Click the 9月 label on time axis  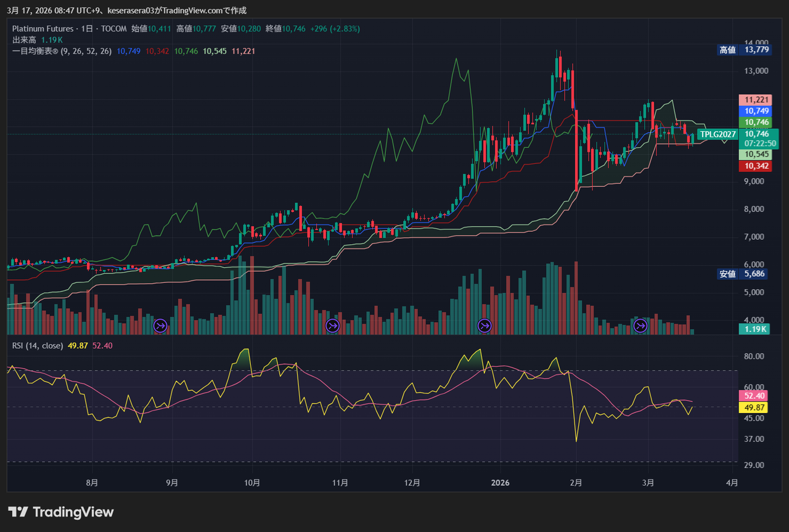pos(173,483)
